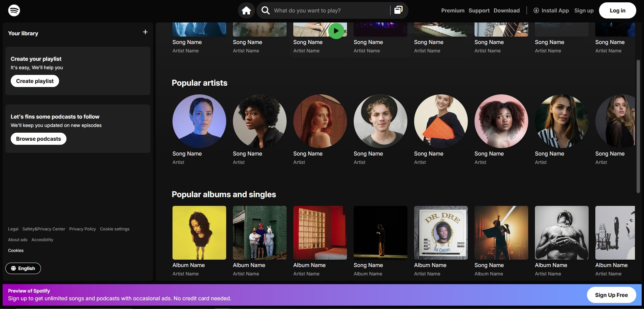Screen dimensions: 644x309
Task: Click the Sign up link
Action: (584, 10)
